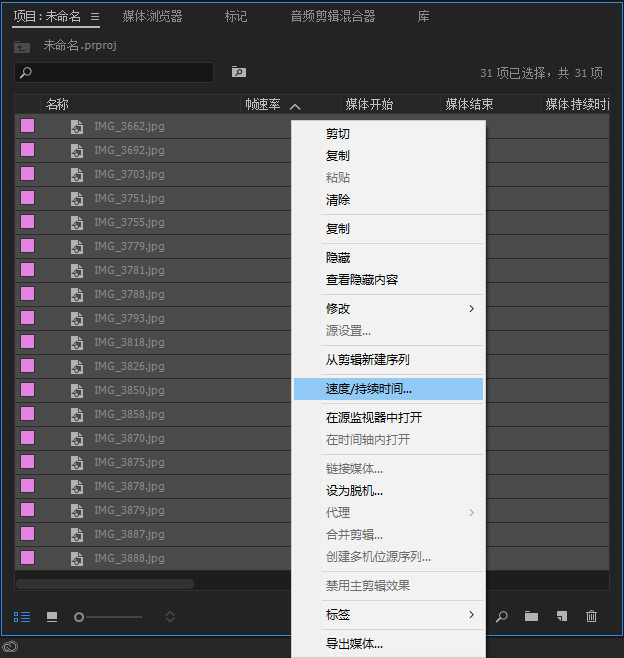Click the create search bin icon

coord(239,72)
